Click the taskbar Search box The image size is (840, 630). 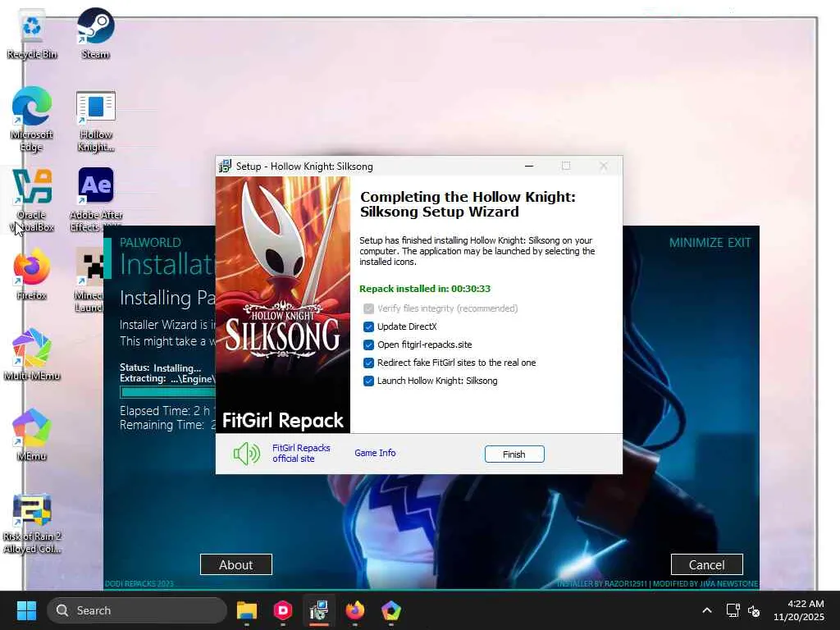coord(137,610)
